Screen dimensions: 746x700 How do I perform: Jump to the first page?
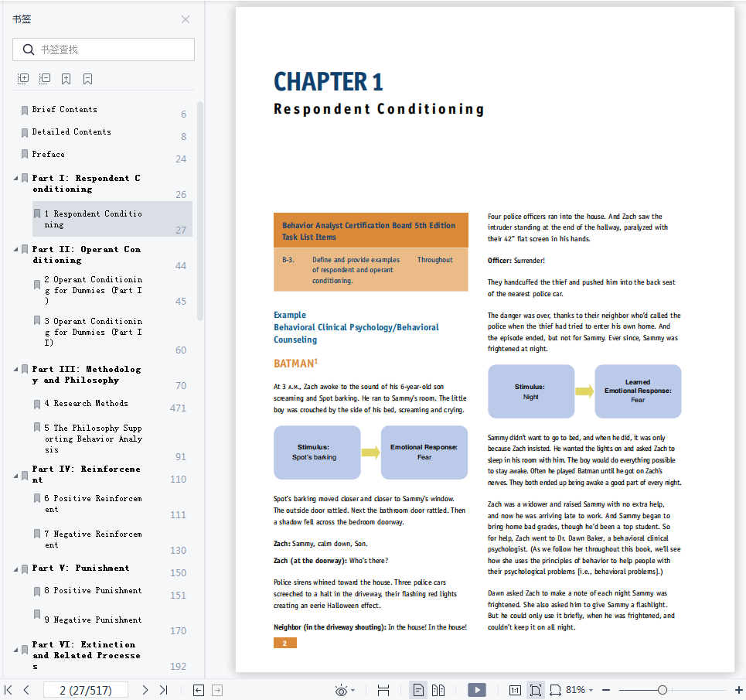point(8,690)
